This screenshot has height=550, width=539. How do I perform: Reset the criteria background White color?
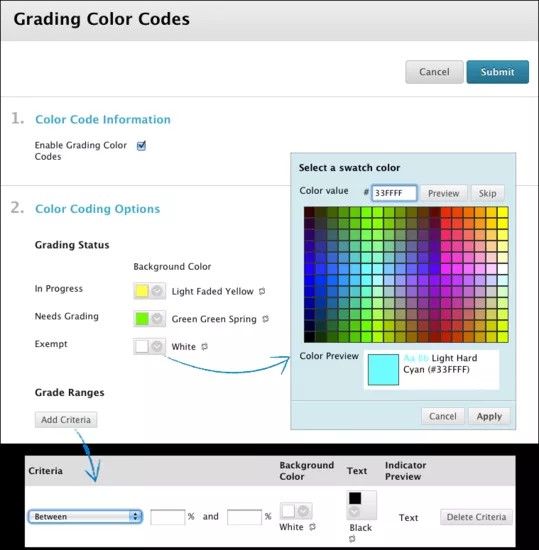coord(312,527)
